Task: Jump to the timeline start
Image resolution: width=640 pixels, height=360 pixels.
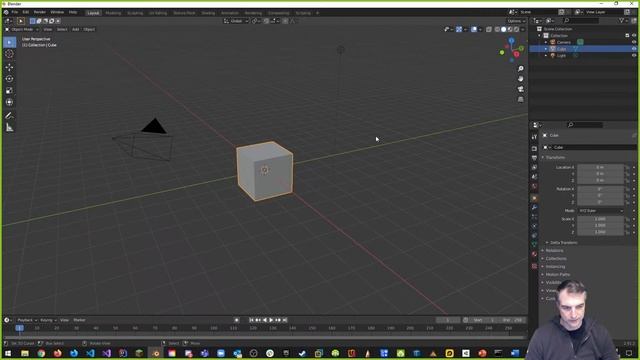Action: coord(251,320)
